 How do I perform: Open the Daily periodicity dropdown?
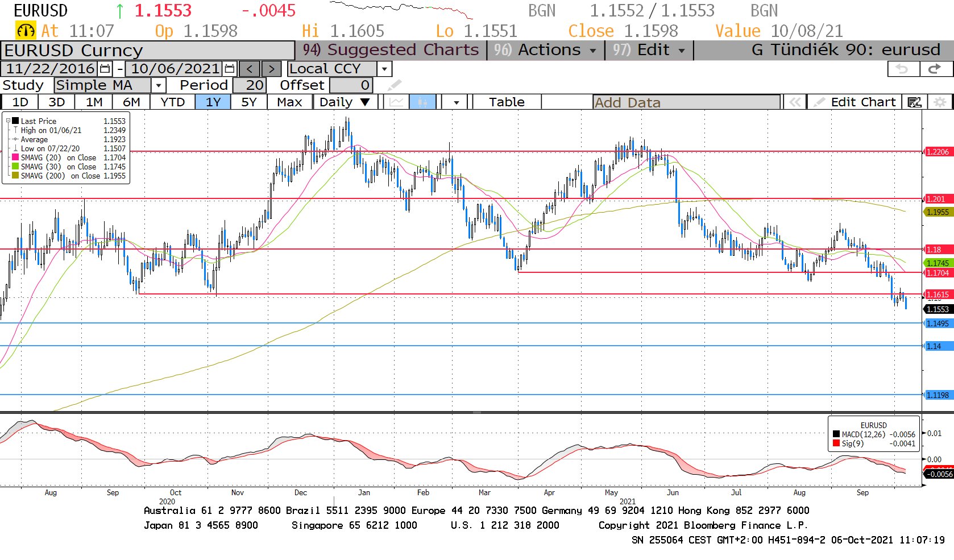346,102
